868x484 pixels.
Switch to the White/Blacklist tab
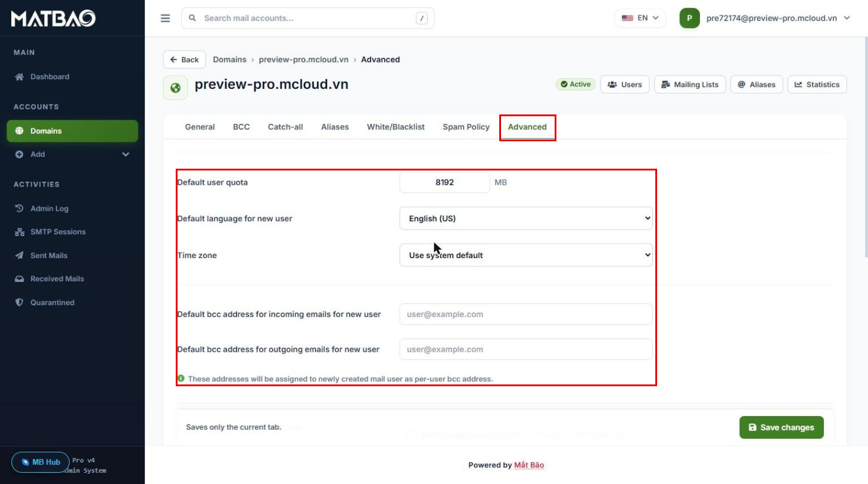point(396,127)
